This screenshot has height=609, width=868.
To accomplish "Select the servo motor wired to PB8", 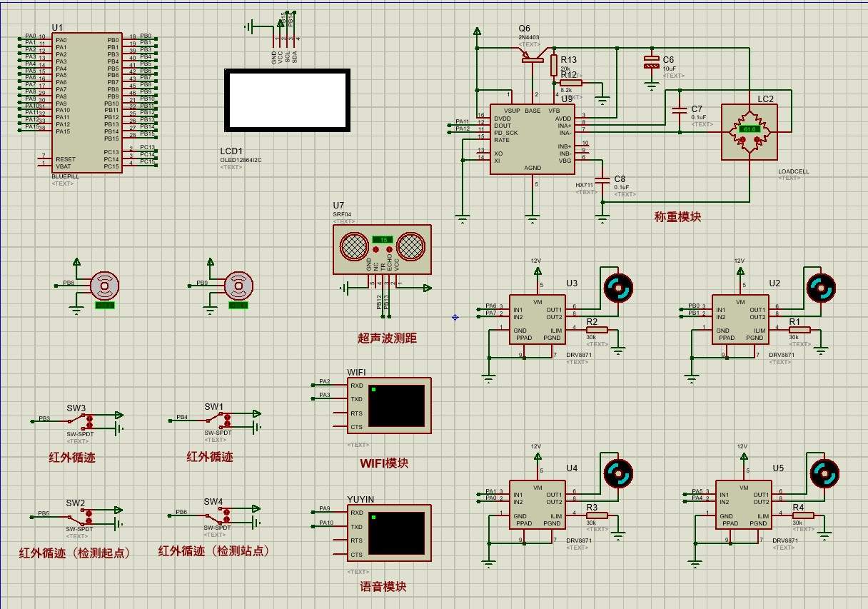I will (x=105, y=286).
